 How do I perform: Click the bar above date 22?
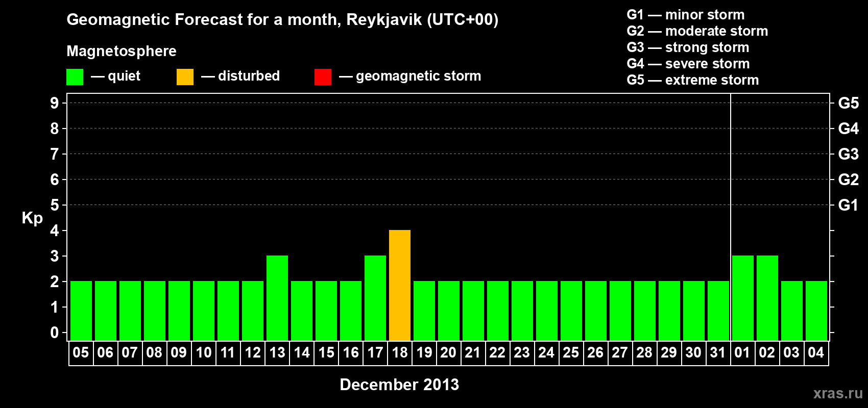[498, 311]
